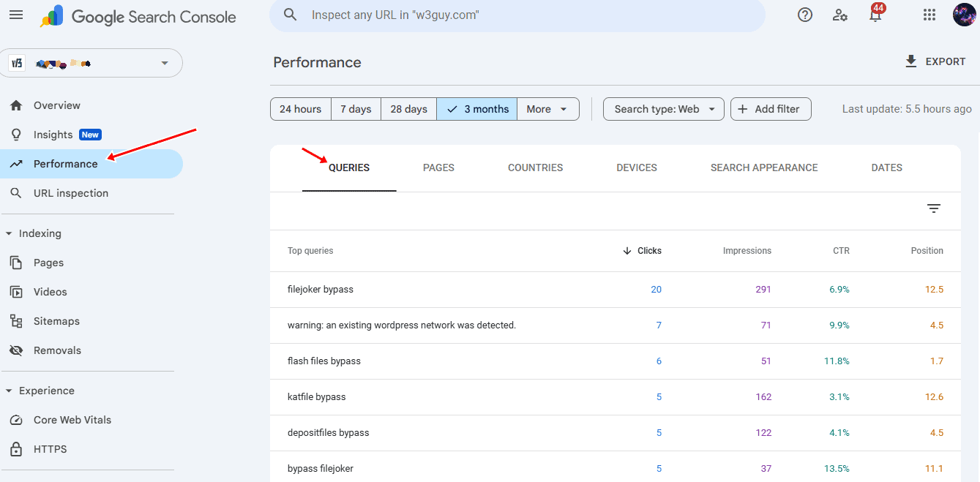Select the 28 days date range
Screen dimensions: 980x482
click(408, 109)
